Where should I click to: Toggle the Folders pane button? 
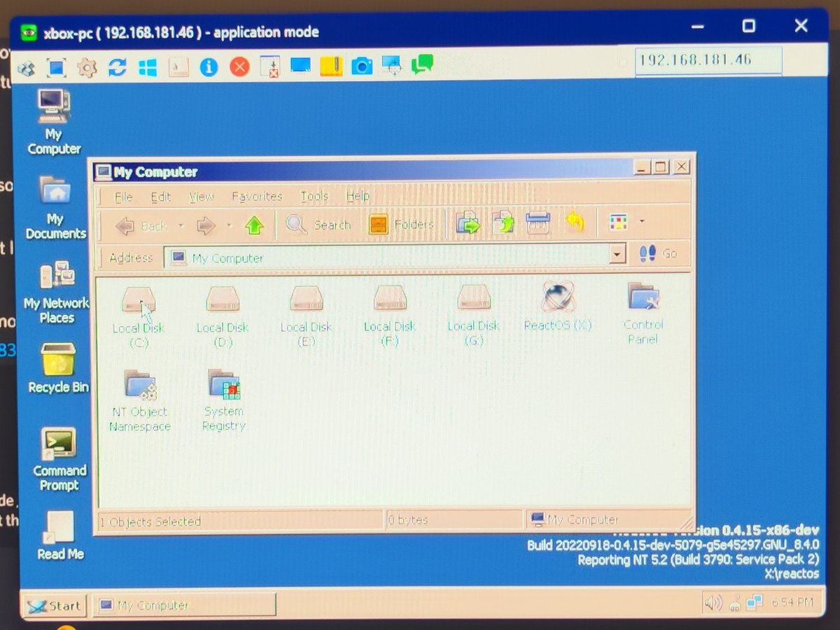pos(400,224)
